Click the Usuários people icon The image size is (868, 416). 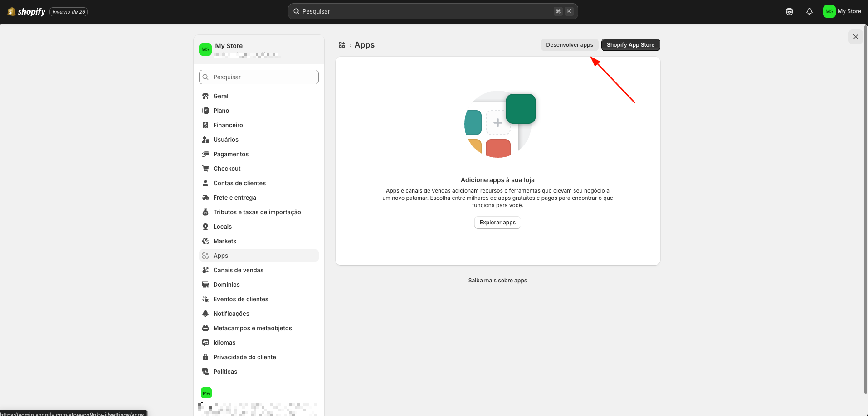point(205,140)
